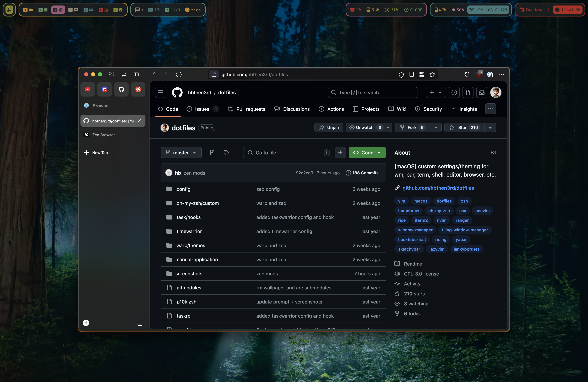
Task: Click the GitHub Octocat logo
Action: click(x=177, y=93)
